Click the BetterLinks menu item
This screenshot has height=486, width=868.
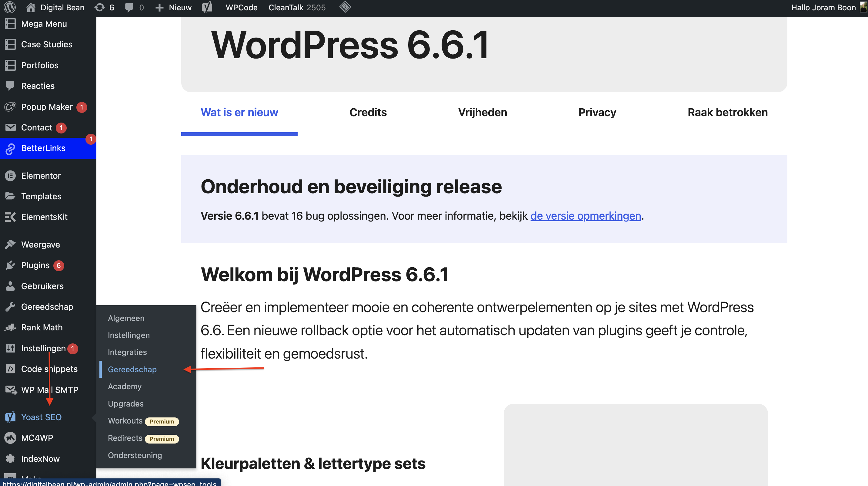coord(43,148)
